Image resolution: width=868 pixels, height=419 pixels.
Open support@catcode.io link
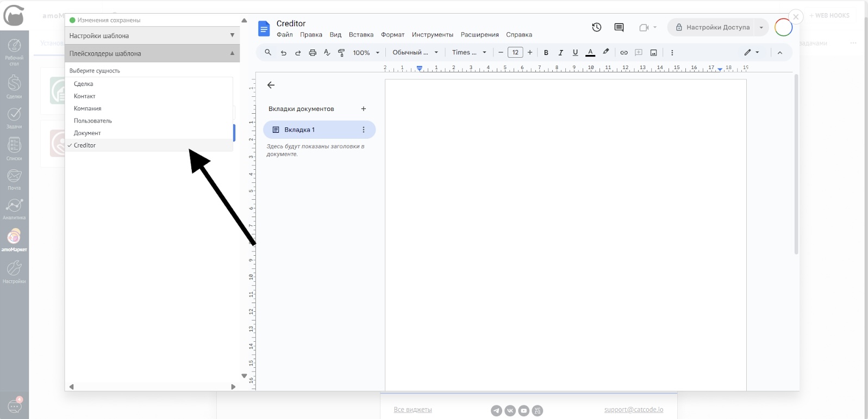coord(634,410)
